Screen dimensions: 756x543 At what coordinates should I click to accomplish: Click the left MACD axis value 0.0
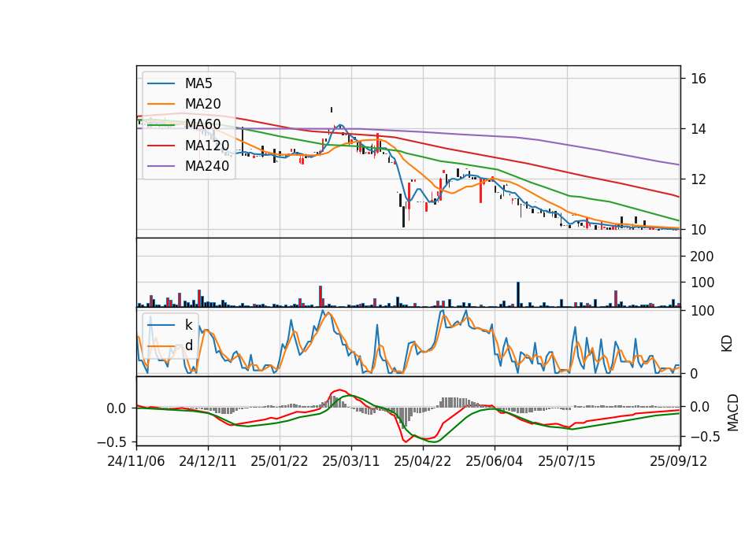coord(117,408)
